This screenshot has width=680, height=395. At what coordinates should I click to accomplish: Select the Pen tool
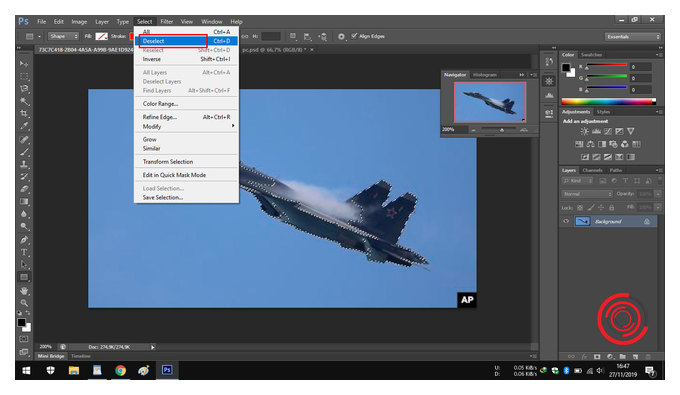pyautogui.click(x=24, y=240)
